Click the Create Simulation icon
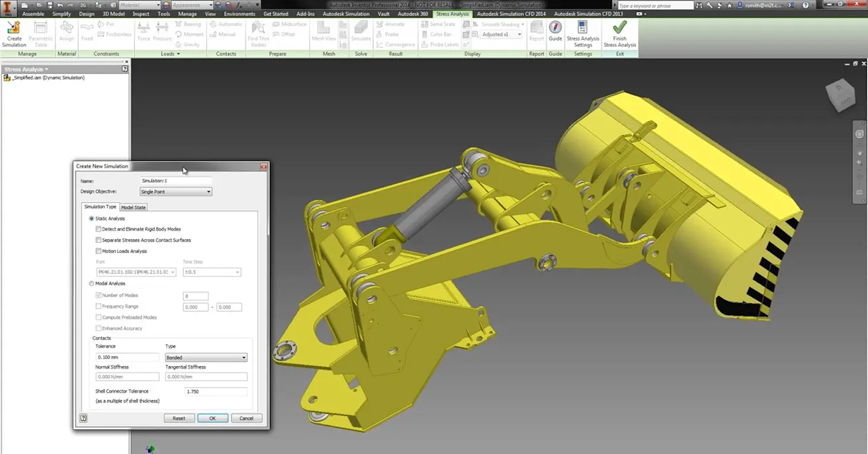The height and width of the screenshot is (454, 868). pyautogui.click(x=13, y=28)
